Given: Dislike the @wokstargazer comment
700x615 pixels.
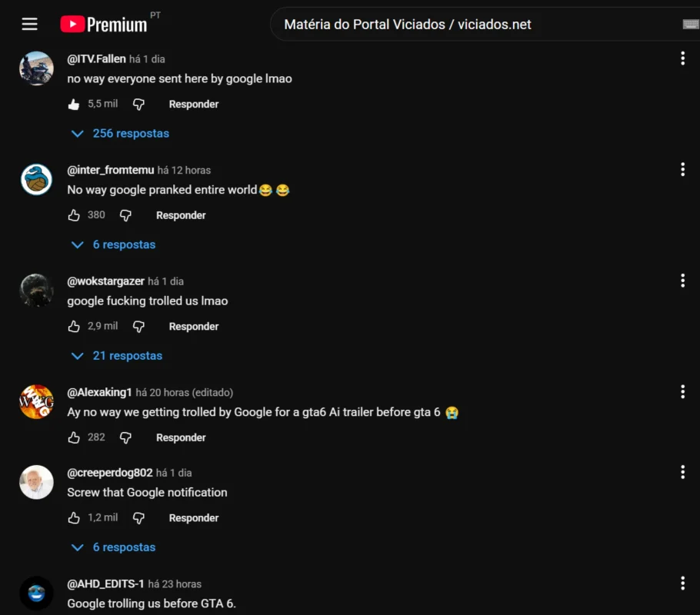Looking at the screenshot, I should click(x=138, y=326).
